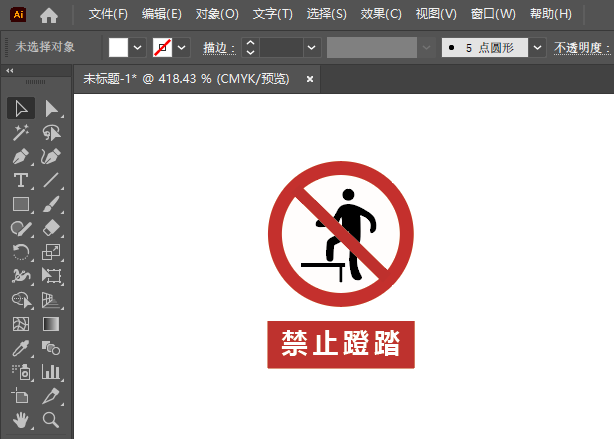
Task: Click the Home icon
Action: [x=49, y=15]
